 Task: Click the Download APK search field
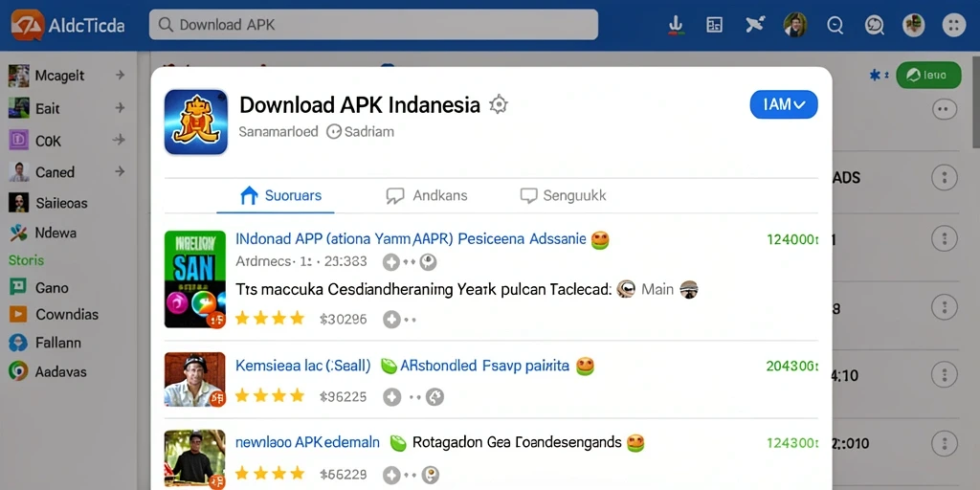373,25
